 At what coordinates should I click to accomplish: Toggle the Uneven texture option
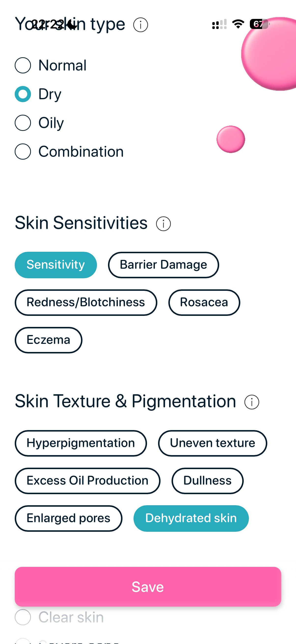click(213, 443)
